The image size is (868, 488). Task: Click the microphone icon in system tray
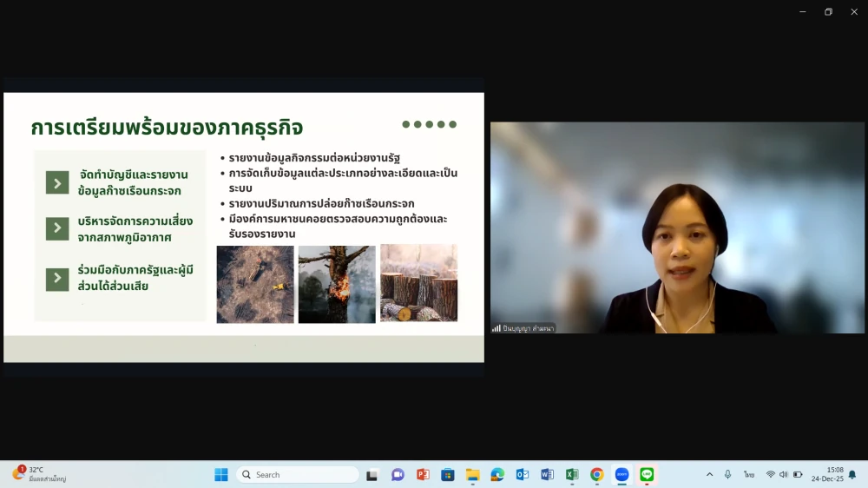point(728,475)
